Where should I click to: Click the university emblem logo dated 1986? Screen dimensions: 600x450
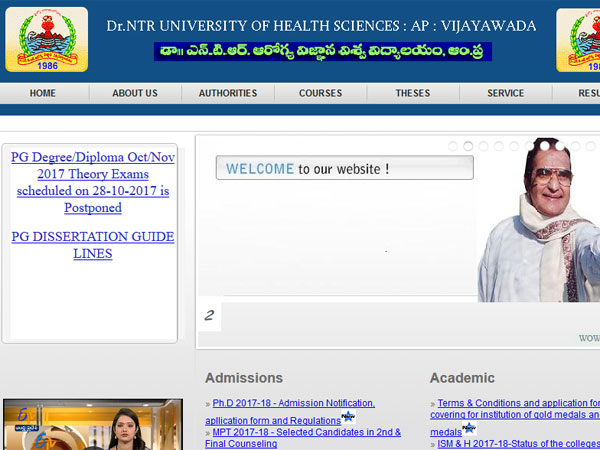pos(46,40)
